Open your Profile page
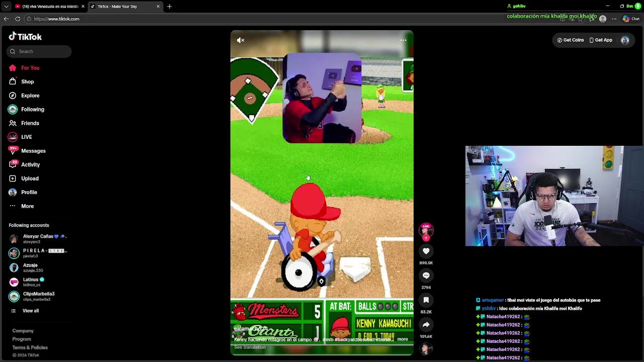Screen dimensions: 644x362 29,192
